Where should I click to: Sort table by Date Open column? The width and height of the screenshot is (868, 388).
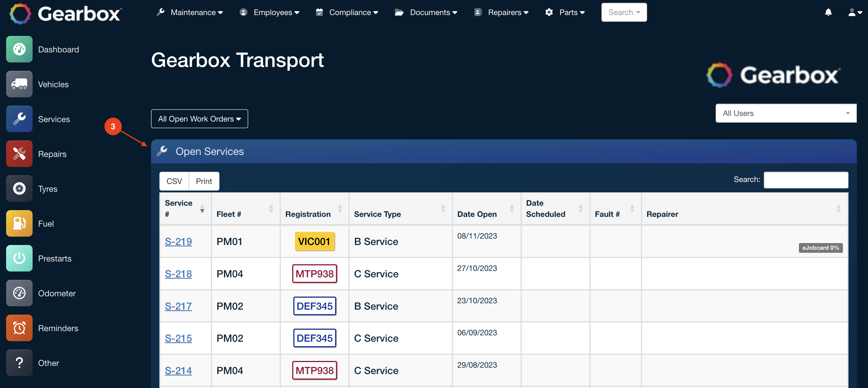(x=487, y=208)
